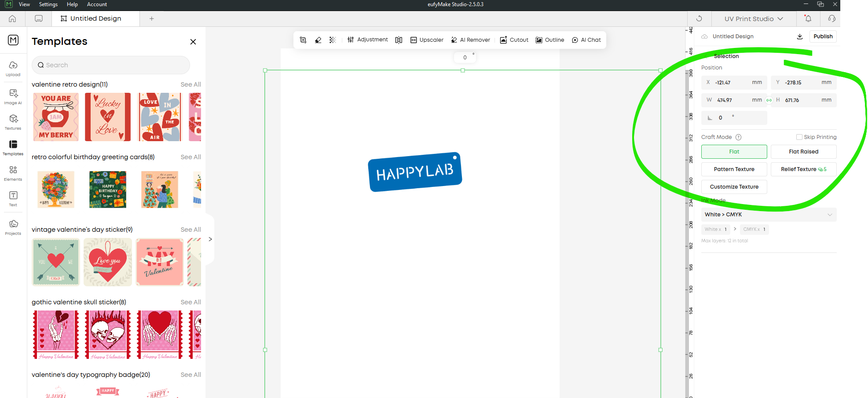Click the templates Search field
The image size is (868, 398).
111,65
